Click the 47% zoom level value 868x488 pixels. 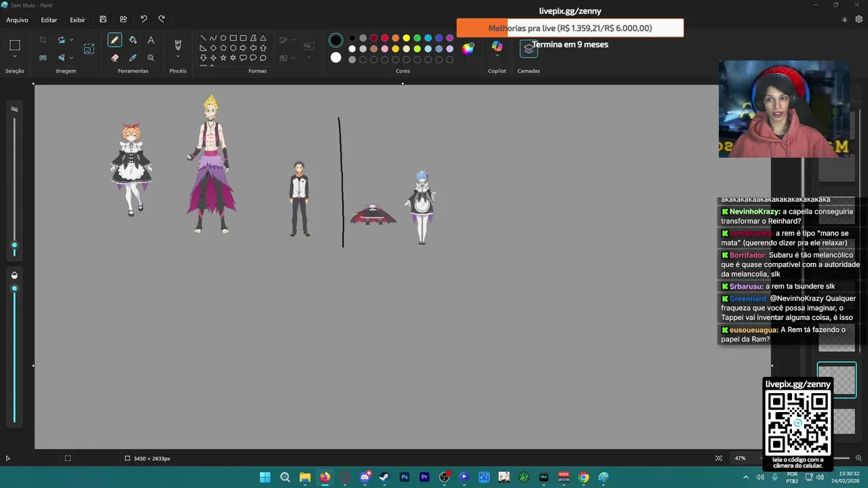[x=740, y=458]
